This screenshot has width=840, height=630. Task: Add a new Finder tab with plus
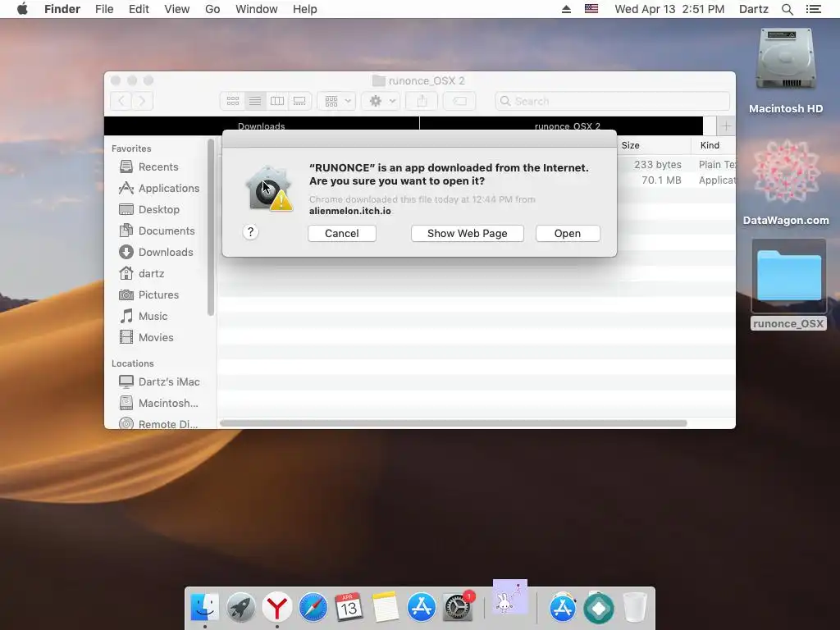pyautogui.click(x=726, y=126)
